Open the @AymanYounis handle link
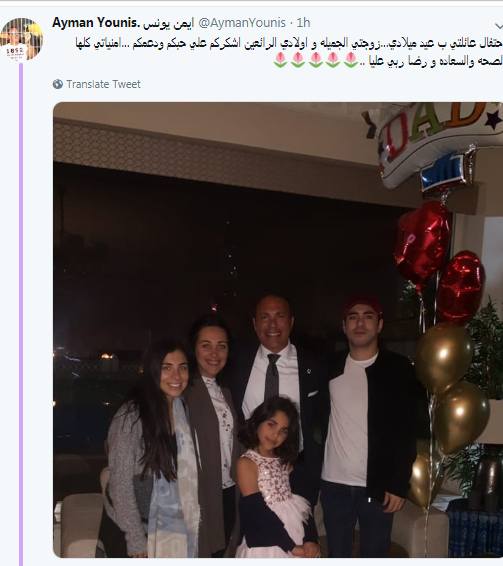This screenshot has height=566, width=503. point(242,23)
